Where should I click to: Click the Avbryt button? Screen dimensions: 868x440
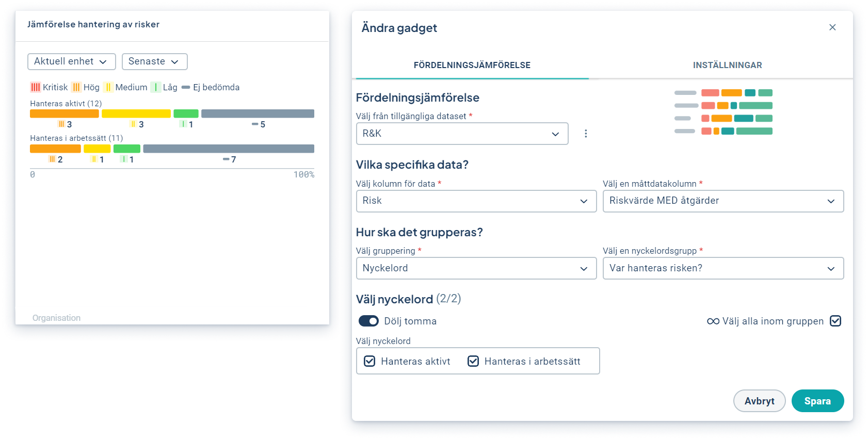759,401
